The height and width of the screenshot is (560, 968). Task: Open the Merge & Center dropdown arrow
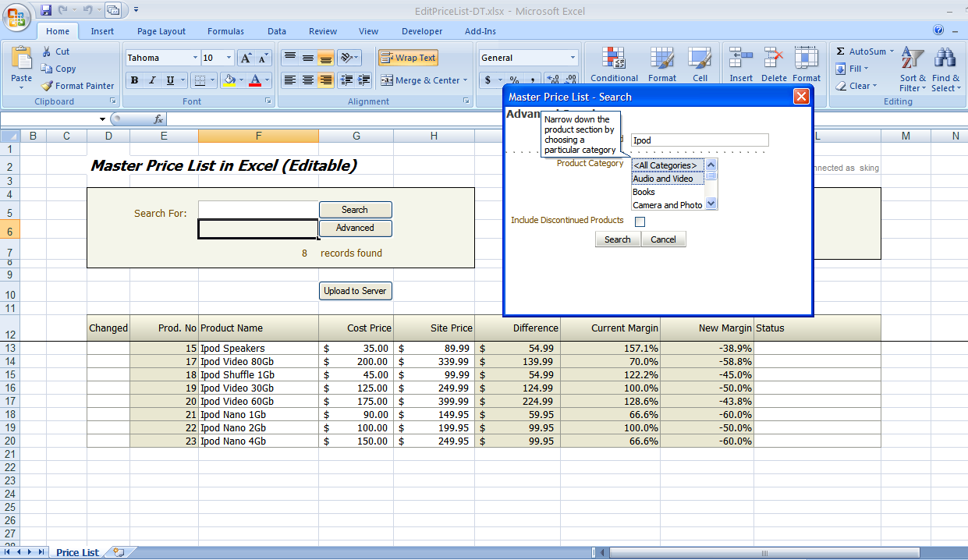coord(466,80)
